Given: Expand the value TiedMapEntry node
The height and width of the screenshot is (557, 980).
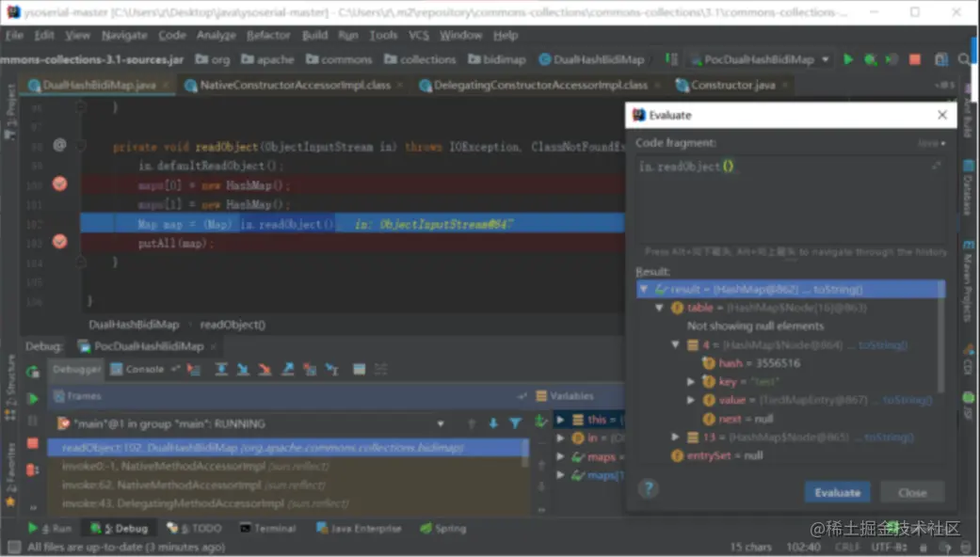Looking at the screenshot, I should 691,400.
